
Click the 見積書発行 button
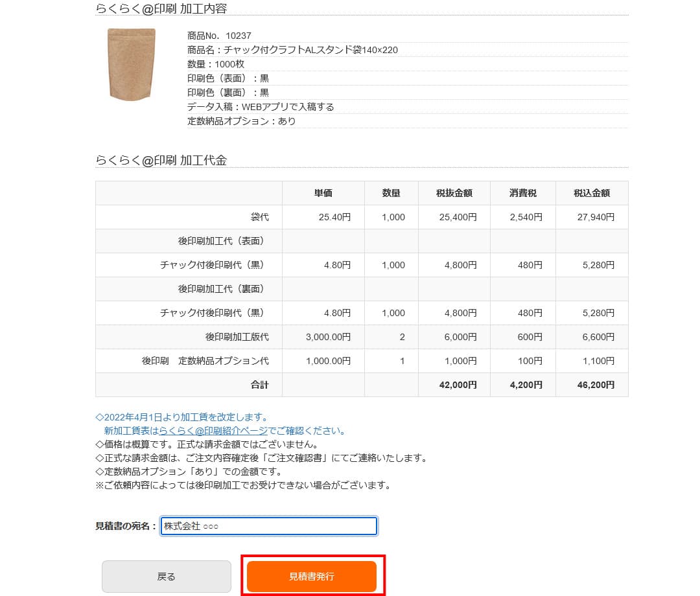click(x=312, y=576)
